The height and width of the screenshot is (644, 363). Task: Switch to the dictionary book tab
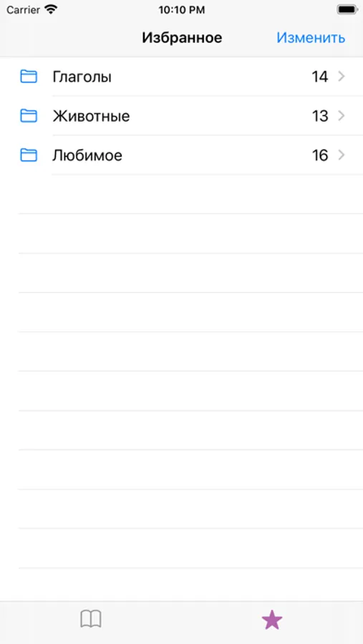click(x=91, y=620)
